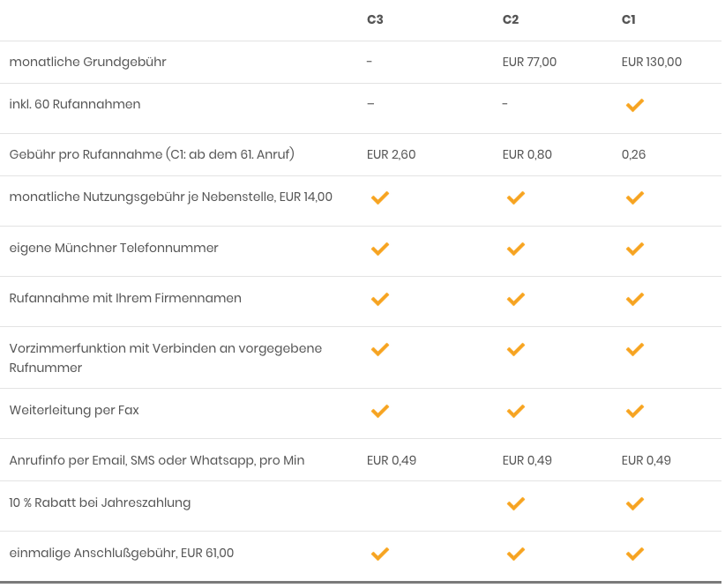Click the EUR 2,60 fee in C3 column
The image size is (725, 588).
(x=392, y=154)
